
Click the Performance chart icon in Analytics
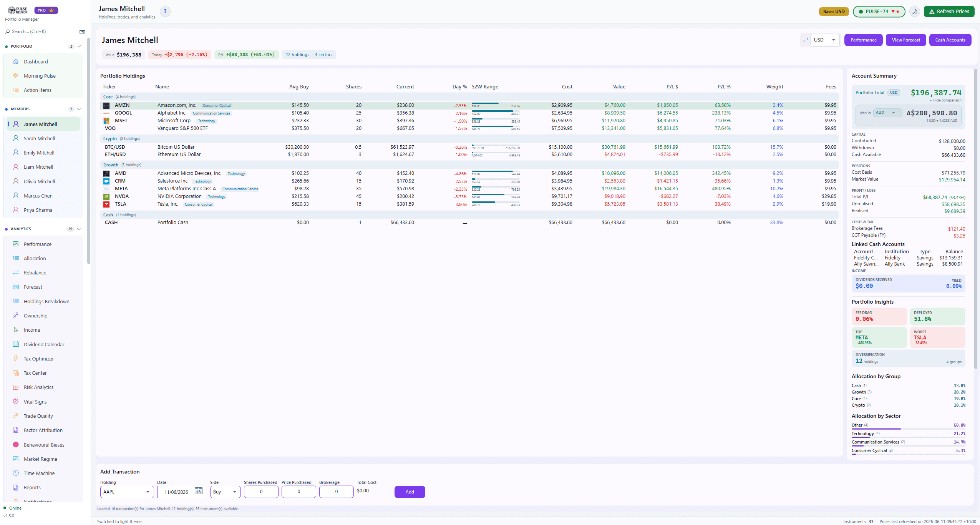[x=16, y=244]
